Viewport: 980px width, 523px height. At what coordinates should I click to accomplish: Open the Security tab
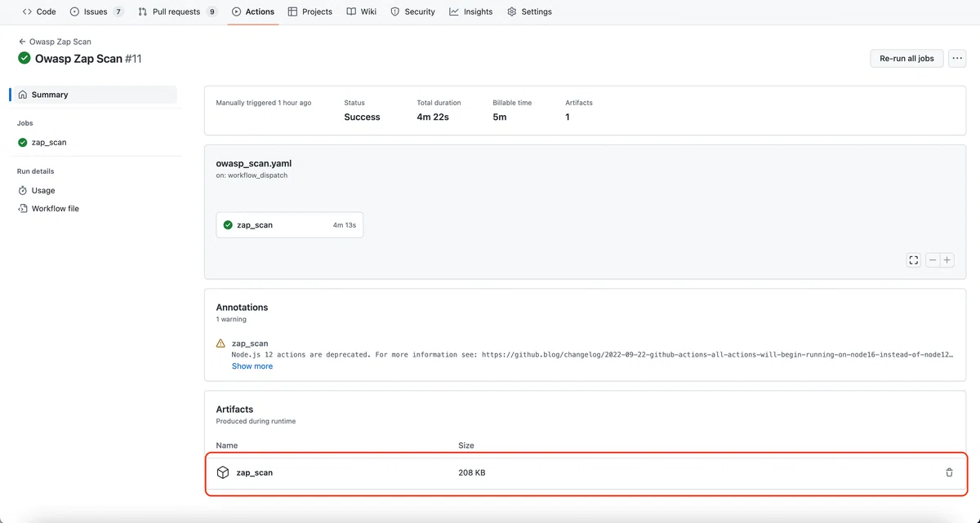click(412, 11)
